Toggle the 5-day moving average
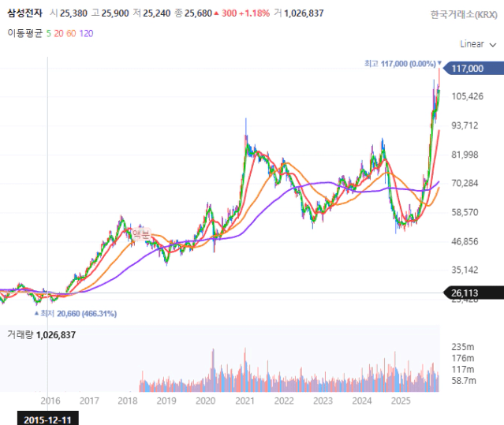Screen dimensions: 504x425 (x=49, y=33)
